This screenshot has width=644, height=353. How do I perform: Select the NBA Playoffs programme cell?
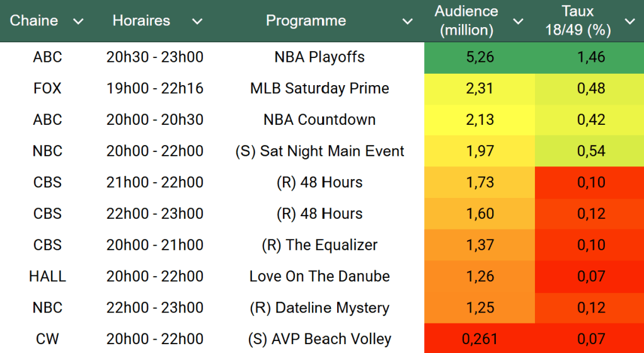coord(319,57)
